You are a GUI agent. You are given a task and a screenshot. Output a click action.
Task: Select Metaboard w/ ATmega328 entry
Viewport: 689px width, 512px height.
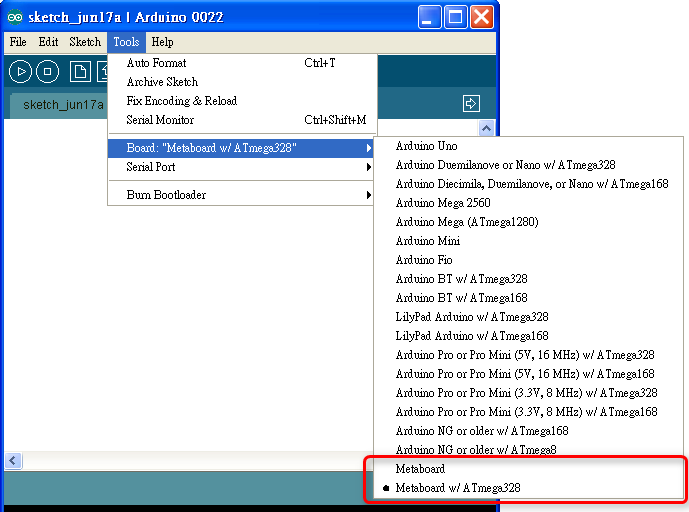point(528,487)
